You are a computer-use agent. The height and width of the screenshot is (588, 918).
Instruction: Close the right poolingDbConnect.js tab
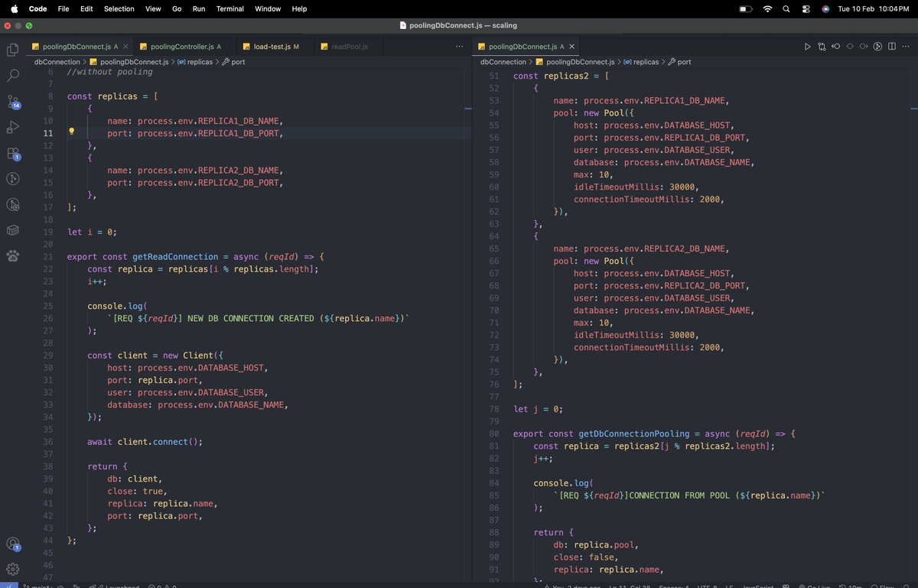click(571, 47)
